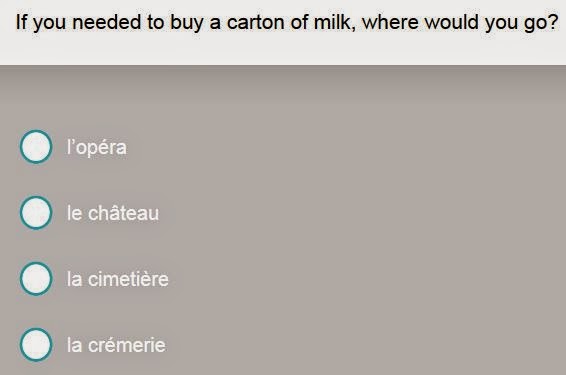Select the l'opéra radio button
The width and height of the screenshot is (566, 375).
pos(36,147)
